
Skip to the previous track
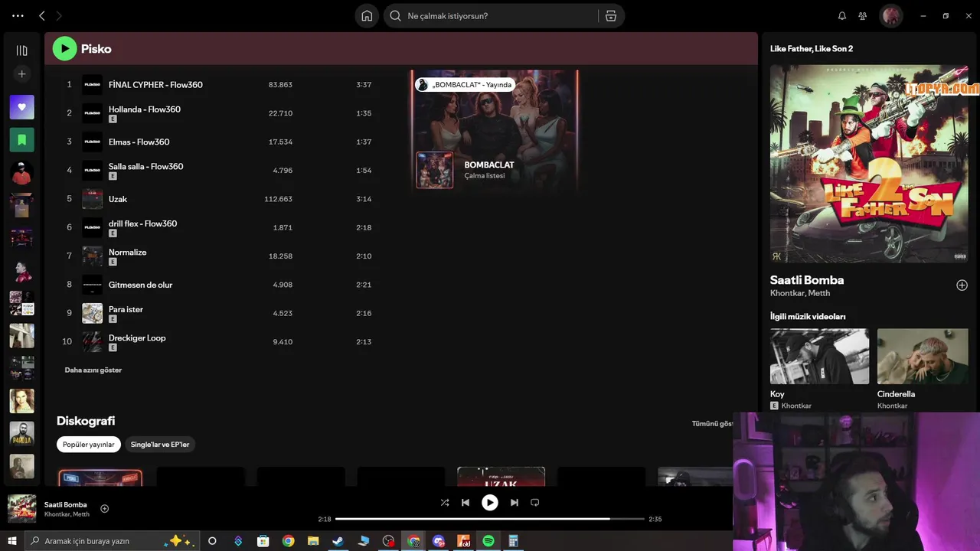(x=465, y=503)
